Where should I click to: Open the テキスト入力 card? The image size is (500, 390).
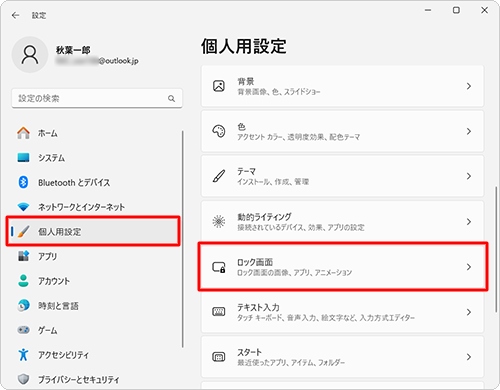(342, 312)
